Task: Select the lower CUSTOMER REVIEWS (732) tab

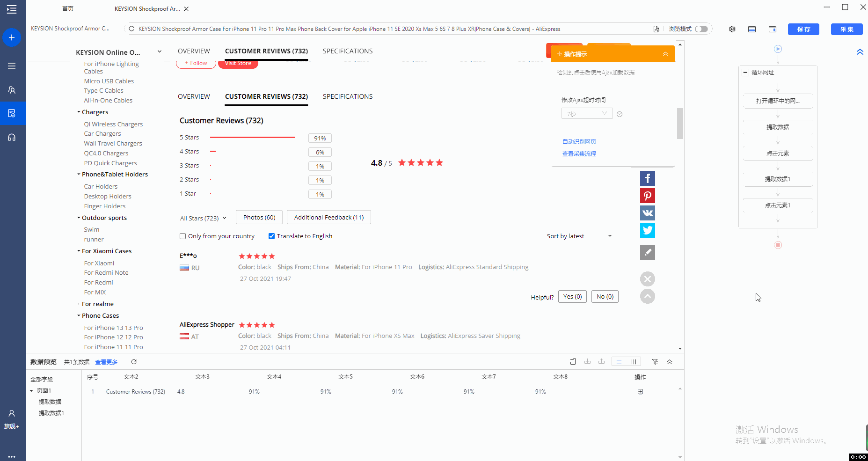Action: [266, 96]
